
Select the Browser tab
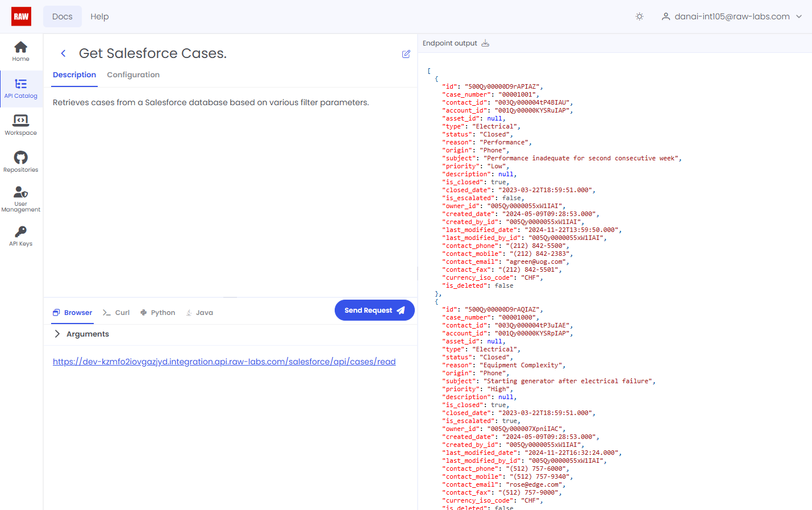pos(72,313)
